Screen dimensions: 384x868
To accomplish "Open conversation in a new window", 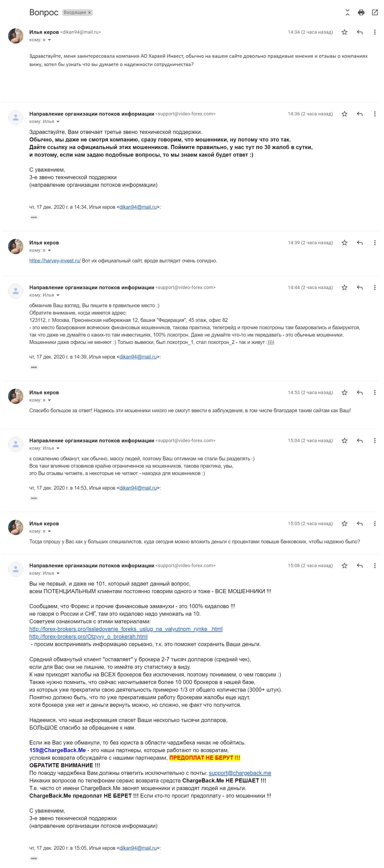I will tap(375, 12).
